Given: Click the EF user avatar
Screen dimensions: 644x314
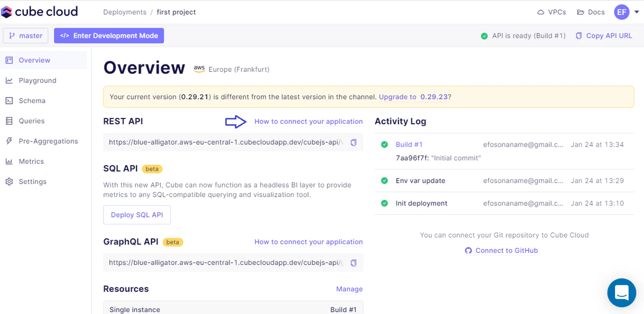Looking at the screenshot, I should point(621,12).
